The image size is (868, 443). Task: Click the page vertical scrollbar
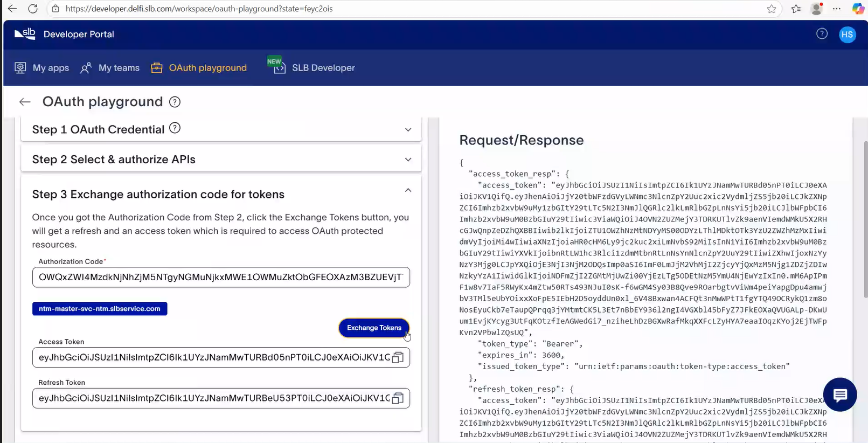(865, 219)
